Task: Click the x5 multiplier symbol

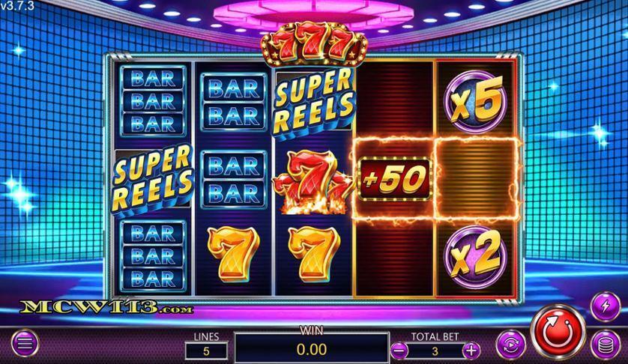Action: (x=476, y=101)
